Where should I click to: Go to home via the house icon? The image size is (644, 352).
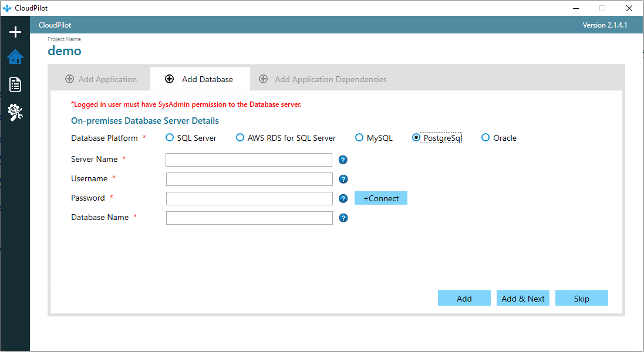pyautogui.click(x=15, y=57)
